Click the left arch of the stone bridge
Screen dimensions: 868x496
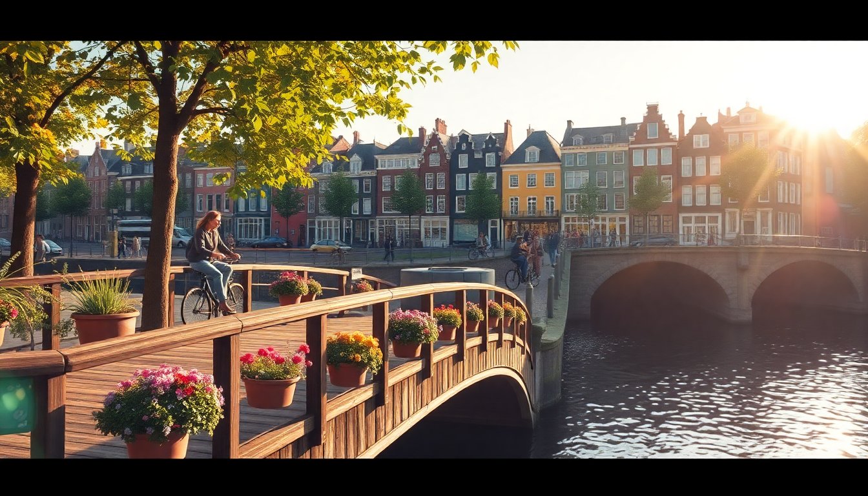659,291
